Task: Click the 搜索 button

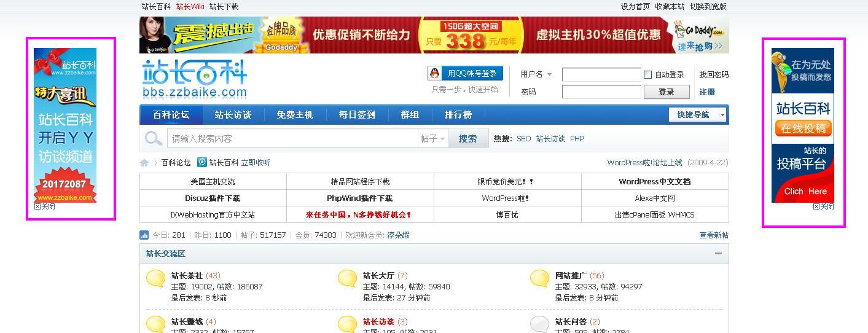Action: pyautogui.click(x=468, y=138)
